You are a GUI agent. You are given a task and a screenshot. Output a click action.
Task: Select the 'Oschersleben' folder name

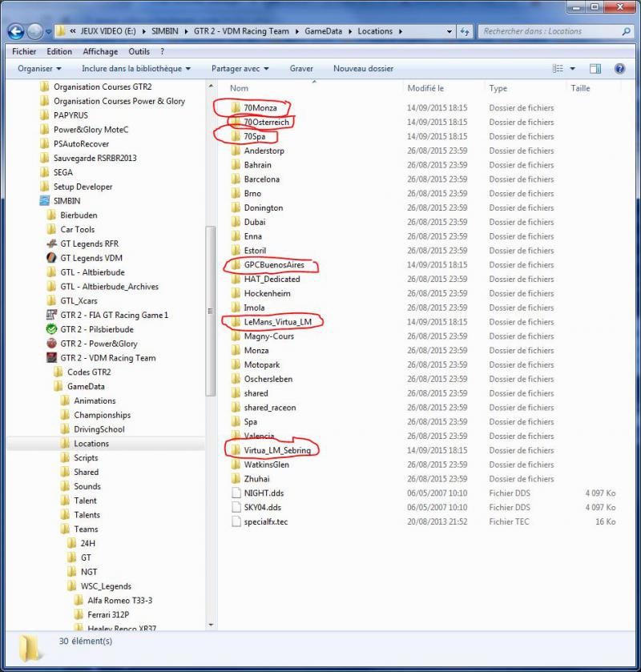(268, 379)
